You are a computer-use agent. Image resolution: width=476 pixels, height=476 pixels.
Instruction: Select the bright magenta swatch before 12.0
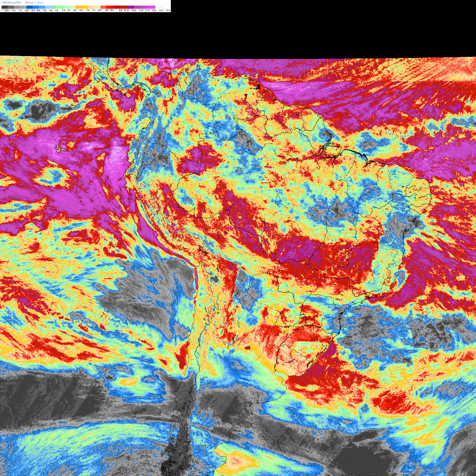[x=152, y=7]
